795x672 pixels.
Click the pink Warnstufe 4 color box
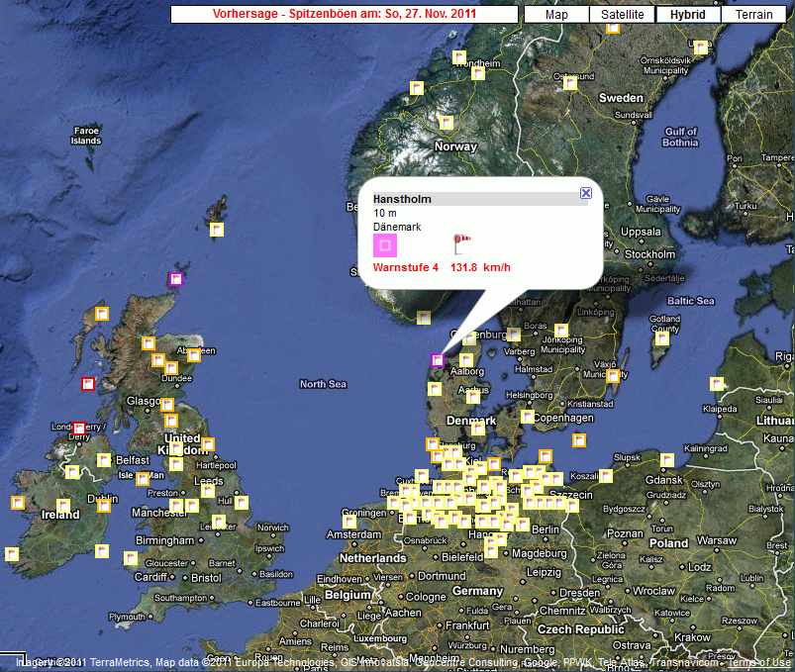pos(384,245)
